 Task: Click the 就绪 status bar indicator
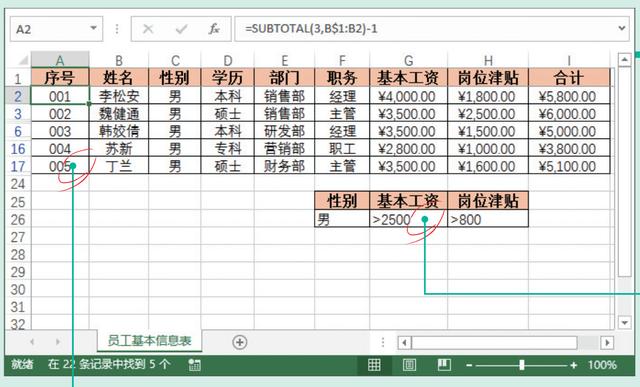[x=22, y=365]
